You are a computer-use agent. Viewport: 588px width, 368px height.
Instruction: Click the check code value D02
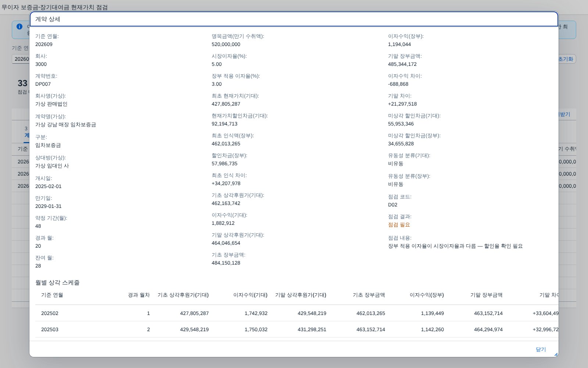click(392, 205)
